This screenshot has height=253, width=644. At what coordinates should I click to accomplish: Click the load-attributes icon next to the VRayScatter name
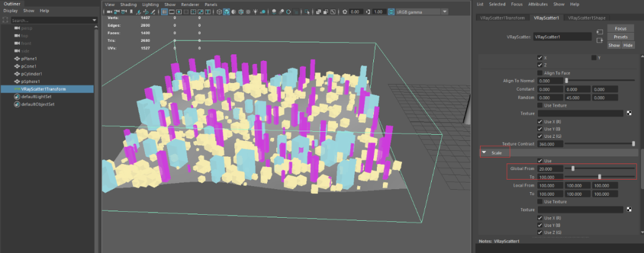click(x=599, y=32)
